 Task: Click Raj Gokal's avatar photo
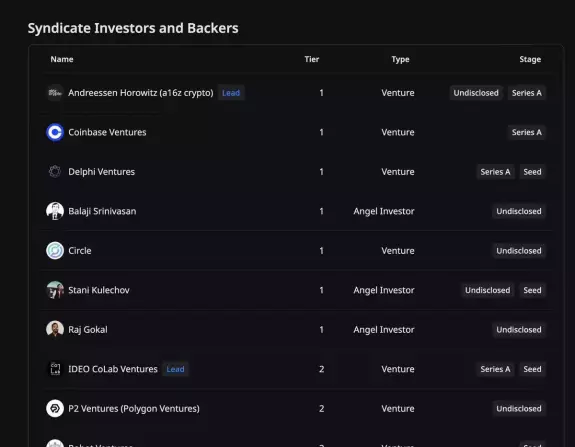tap(55, 330)
